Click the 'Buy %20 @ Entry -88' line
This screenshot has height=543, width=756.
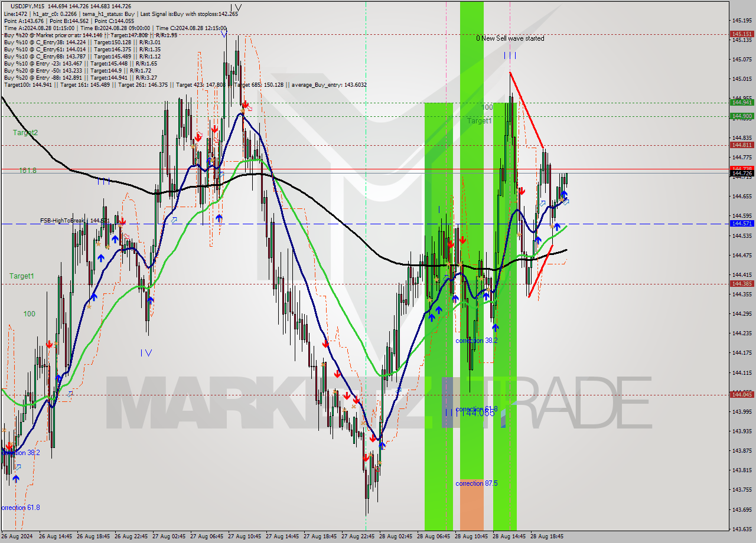coord(80,77)
